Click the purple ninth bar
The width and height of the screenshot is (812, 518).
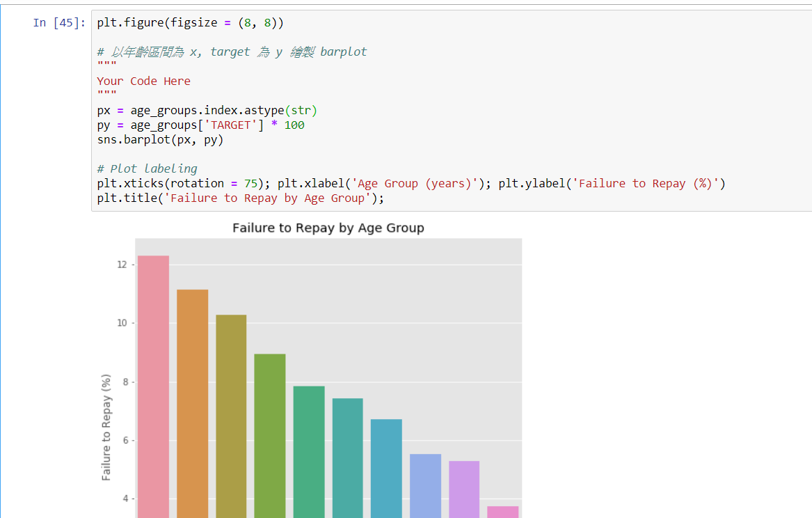pos(464,487)
